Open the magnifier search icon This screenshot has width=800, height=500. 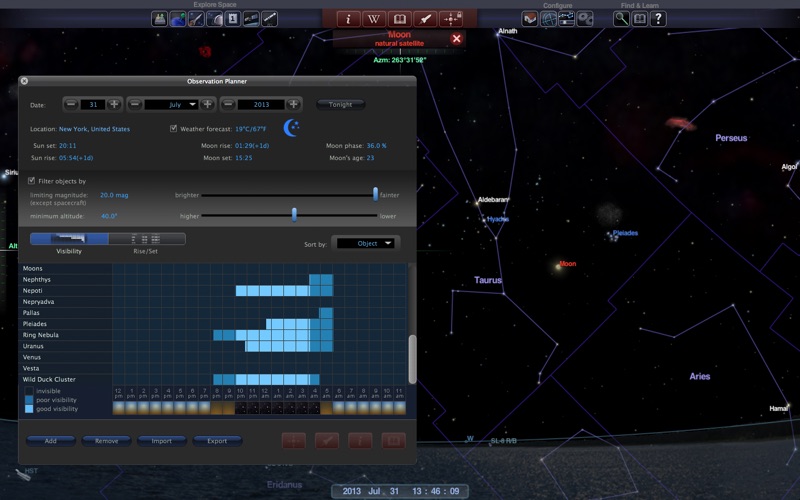pos(622,18)
